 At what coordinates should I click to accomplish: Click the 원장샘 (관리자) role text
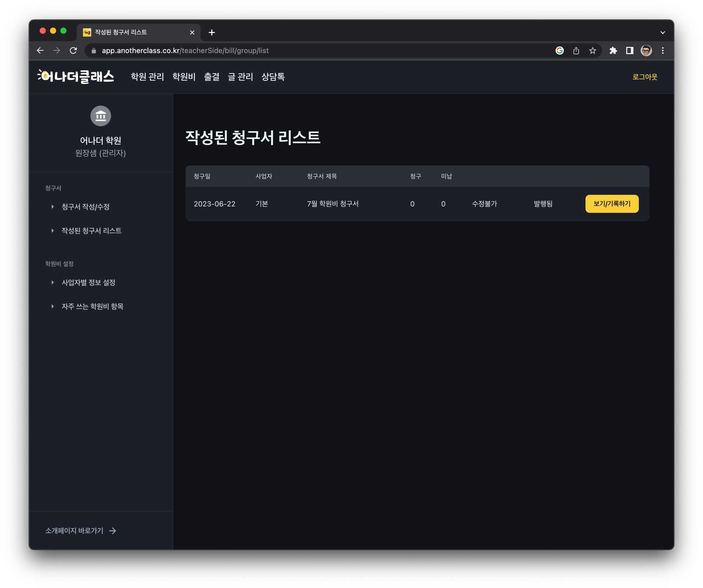click(101, 153)
